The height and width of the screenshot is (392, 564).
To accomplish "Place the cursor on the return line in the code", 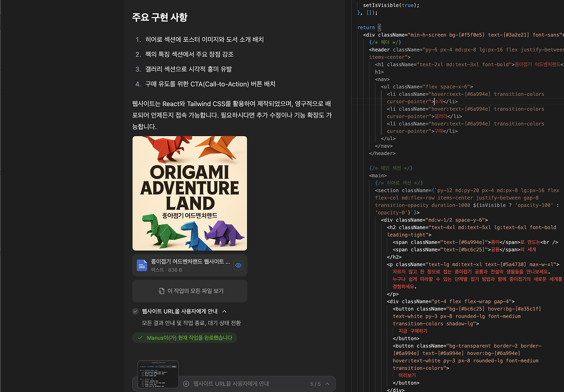I will (366, 27).
